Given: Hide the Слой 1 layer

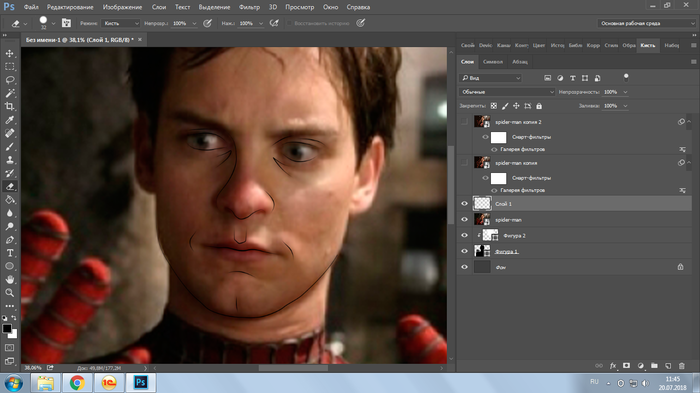Looking at the screenshot, I should (464, 204).
